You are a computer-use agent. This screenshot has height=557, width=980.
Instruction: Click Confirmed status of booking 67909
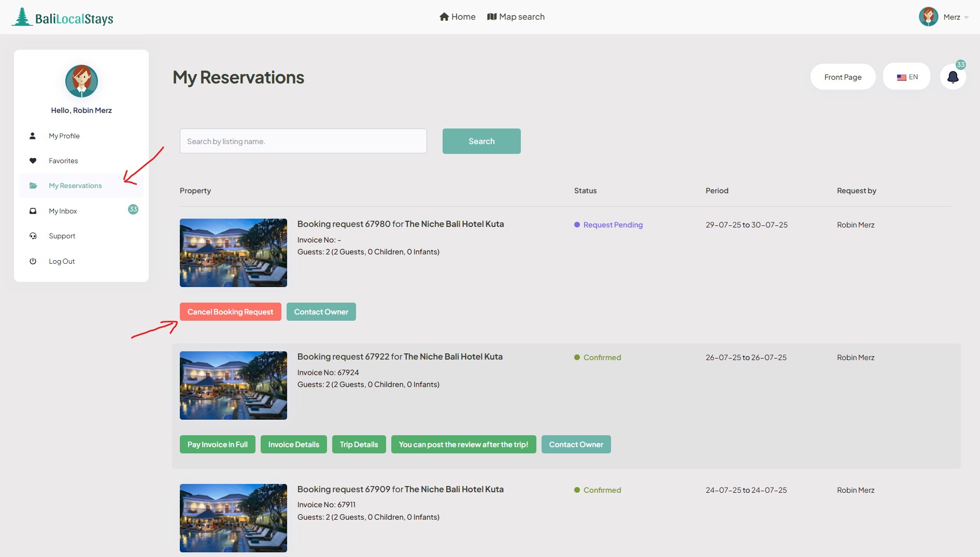[602, 490]
